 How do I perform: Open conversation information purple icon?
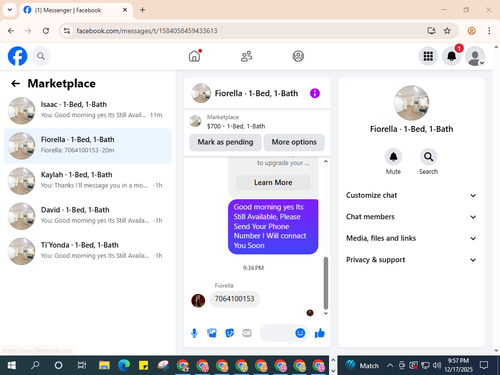(x=315, y=93)
